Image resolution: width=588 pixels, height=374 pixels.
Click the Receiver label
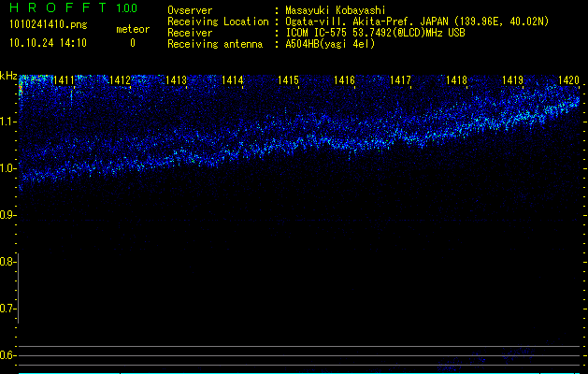pos(190,33)
